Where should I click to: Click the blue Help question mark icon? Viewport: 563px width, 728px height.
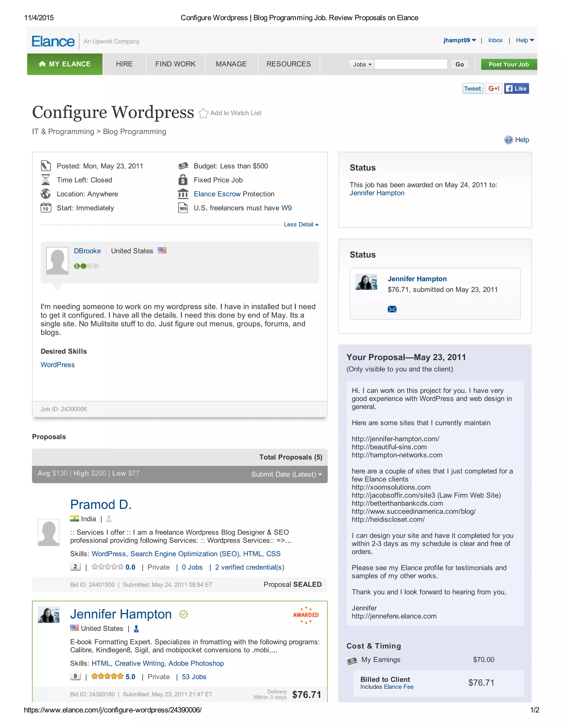(x=508, y=140)
